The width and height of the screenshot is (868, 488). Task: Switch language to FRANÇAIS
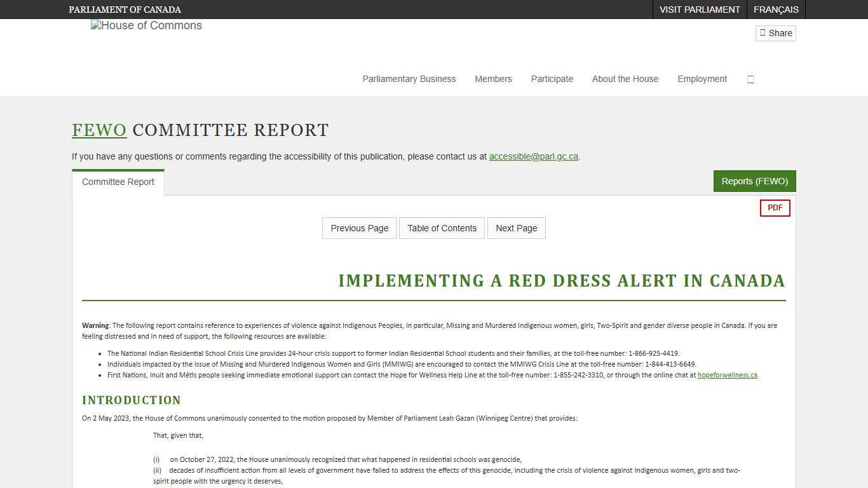click(776, 10)
